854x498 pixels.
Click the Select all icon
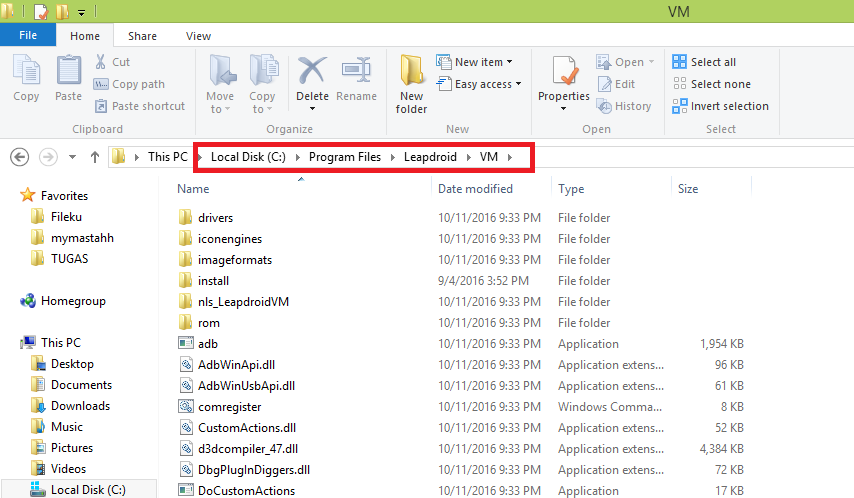tap(679, 62)
